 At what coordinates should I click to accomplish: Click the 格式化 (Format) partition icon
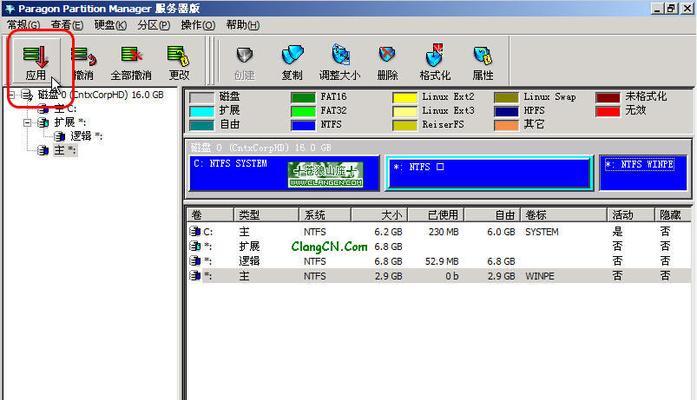[x=435, y=55]
